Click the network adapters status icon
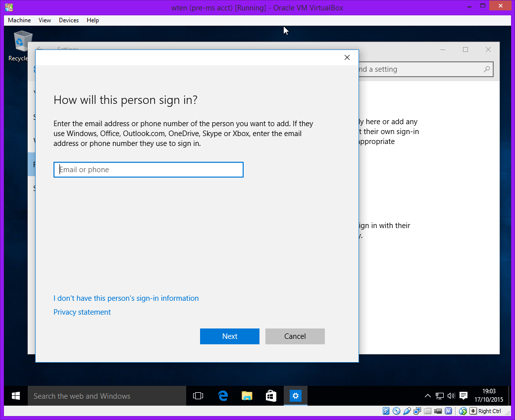The image size is (515, 420). [417, 411]
